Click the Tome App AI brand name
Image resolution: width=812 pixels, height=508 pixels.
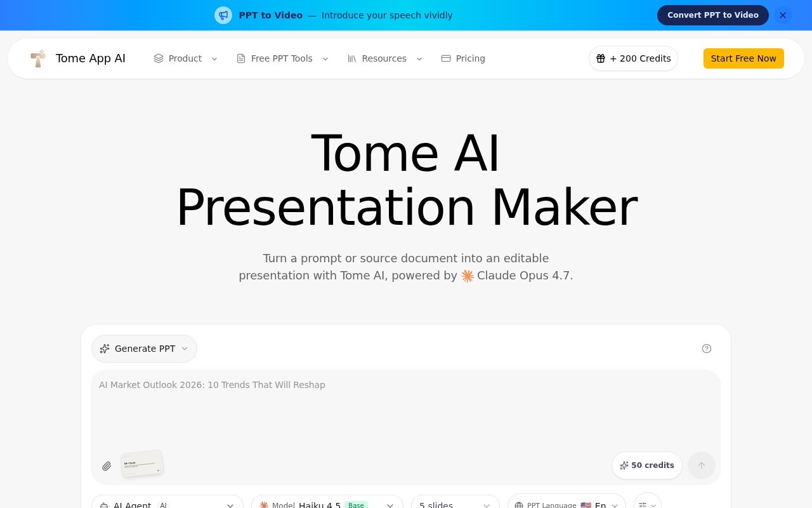click(91, 58)
